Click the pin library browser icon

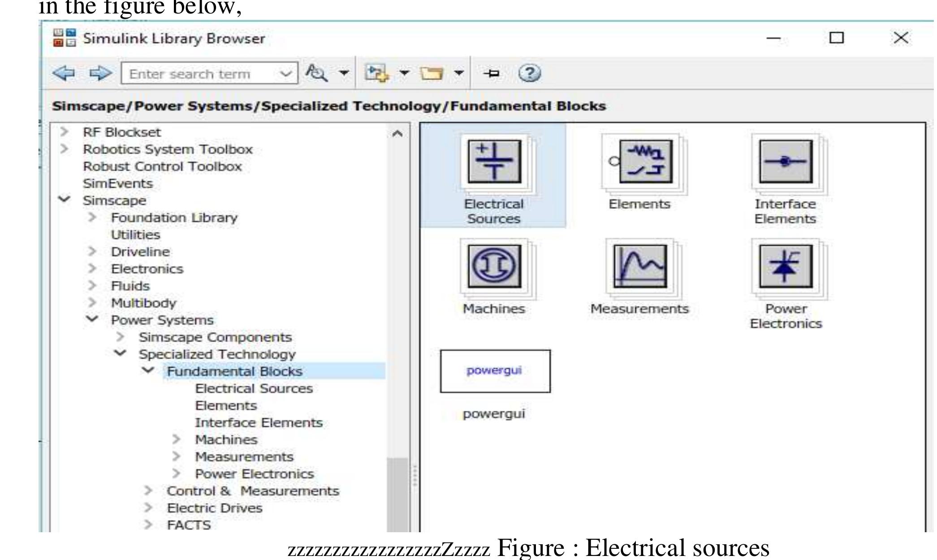point(492,73)
